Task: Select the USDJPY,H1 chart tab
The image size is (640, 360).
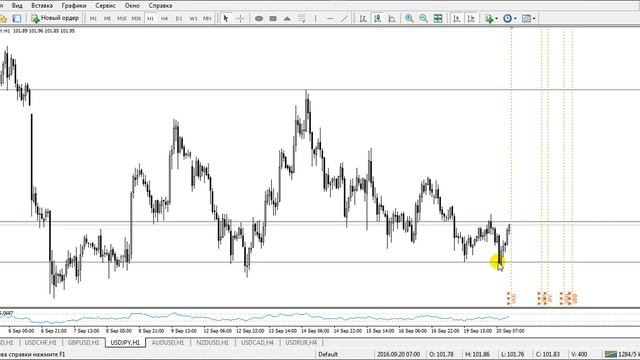Action: click(125, 342)
